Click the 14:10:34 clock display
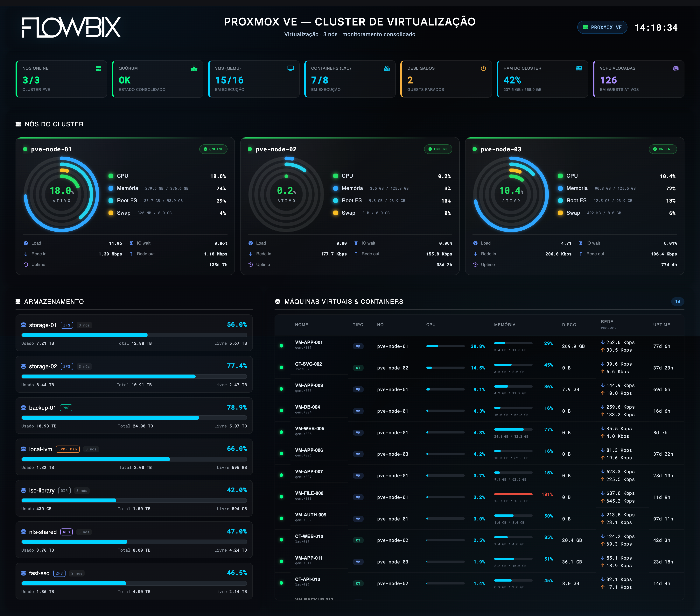This screenshot has width=700, height=616. tap(656, 27)
